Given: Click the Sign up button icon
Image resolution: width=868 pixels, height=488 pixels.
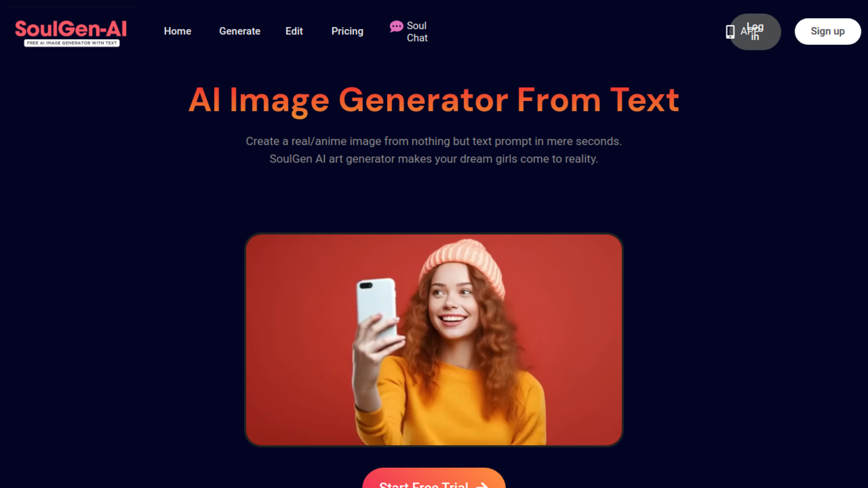Looking at the screenshot, I should click(x=828, y=31).
